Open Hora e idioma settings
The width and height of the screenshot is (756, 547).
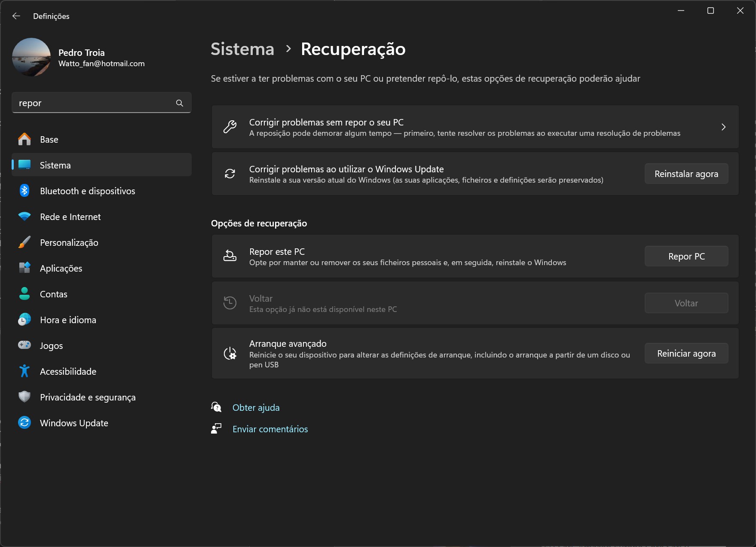[x=68, y=320]
